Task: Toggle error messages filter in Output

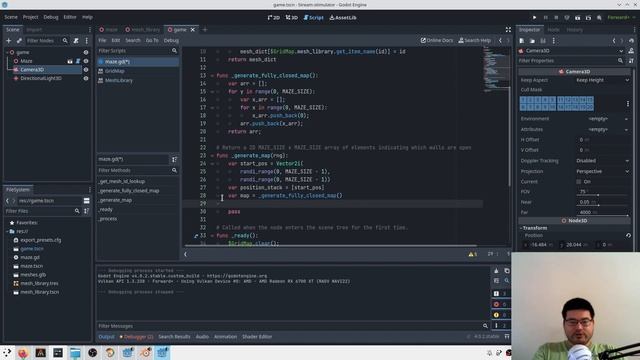Action: point(500,304)
